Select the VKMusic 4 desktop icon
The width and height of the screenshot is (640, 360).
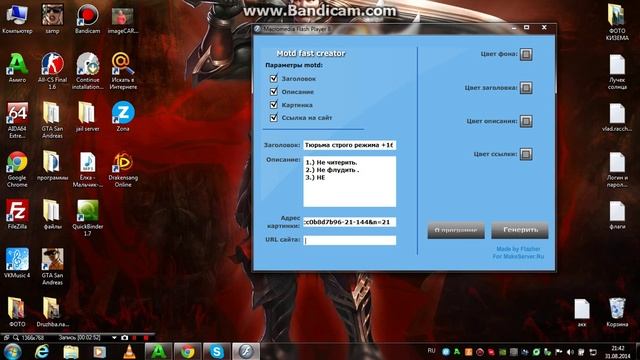tap(17, 263)
